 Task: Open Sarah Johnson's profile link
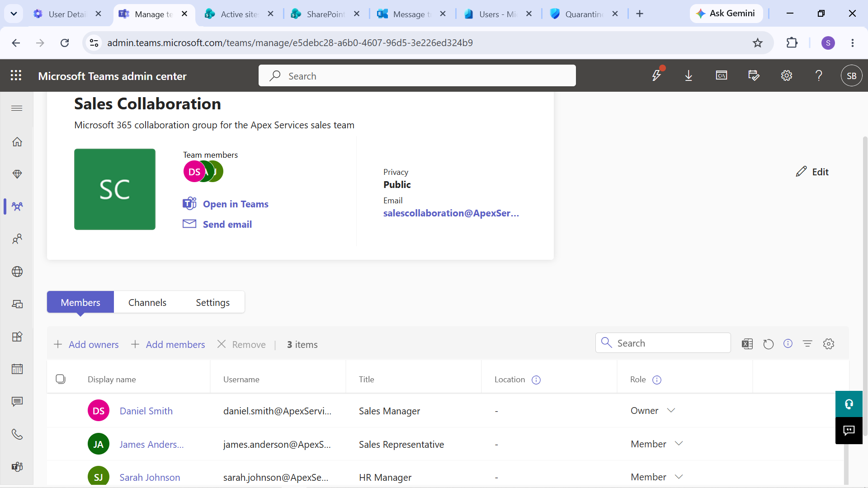pos(150,477)
